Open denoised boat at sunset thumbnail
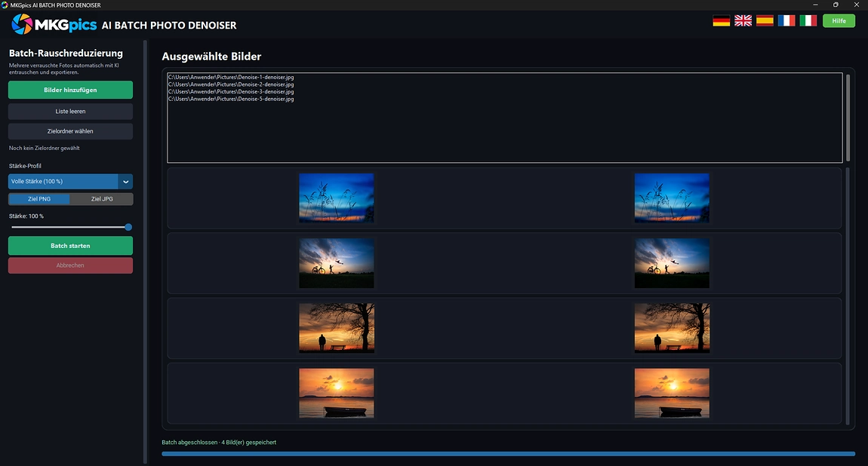Viewport: 868px width, 466px height. [672, 393]
